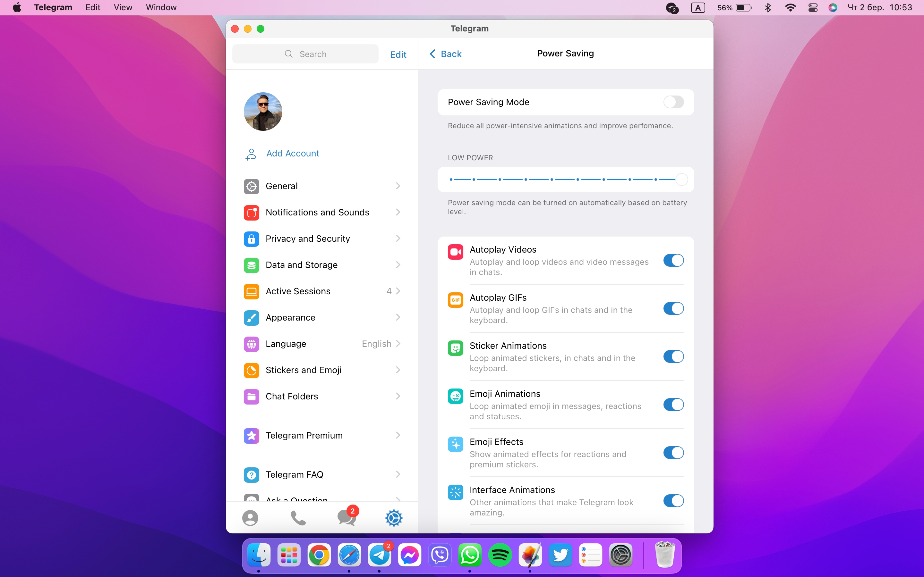Open the Window menu in menu bar
The height and width of the screenshot is (577, 924).
[161, 7]
